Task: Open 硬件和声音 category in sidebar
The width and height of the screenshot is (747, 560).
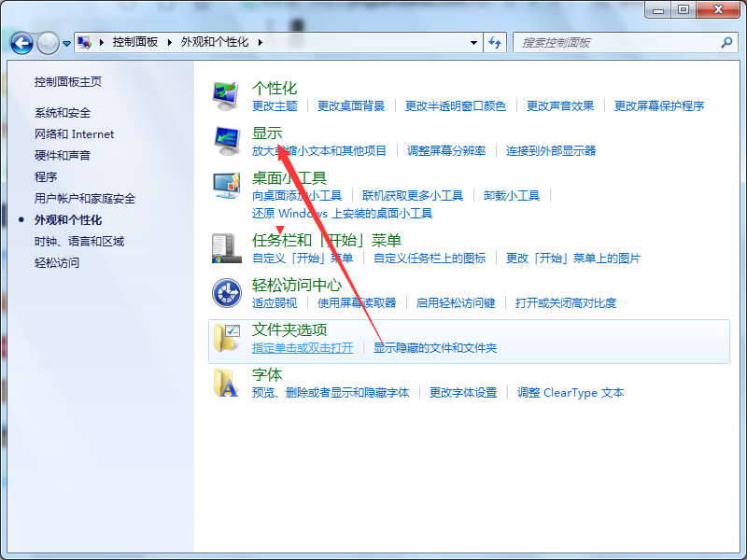Action: click(63, 156)
